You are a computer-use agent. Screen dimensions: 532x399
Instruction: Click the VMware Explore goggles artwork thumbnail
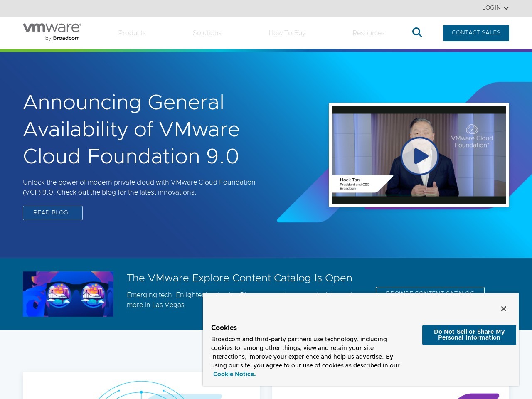coord(68,293)
